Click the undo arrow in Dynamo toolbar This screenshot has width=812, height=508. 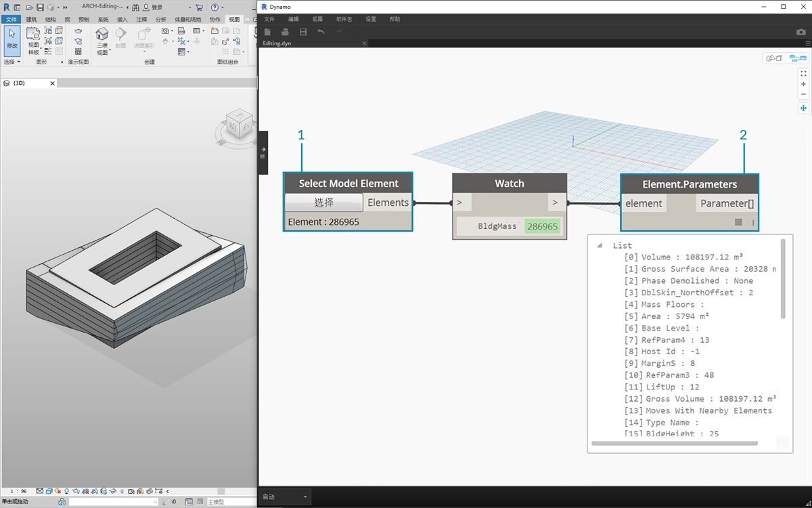pos(321,32)
